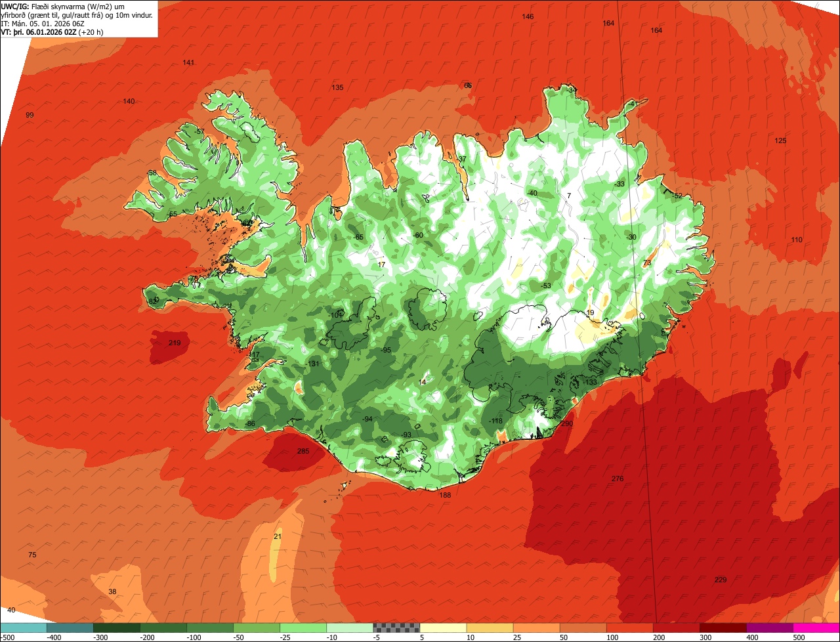Click the flux value 40 at the bottom-left corner
This screenshot has width=840, height=642.
(11, 610)
